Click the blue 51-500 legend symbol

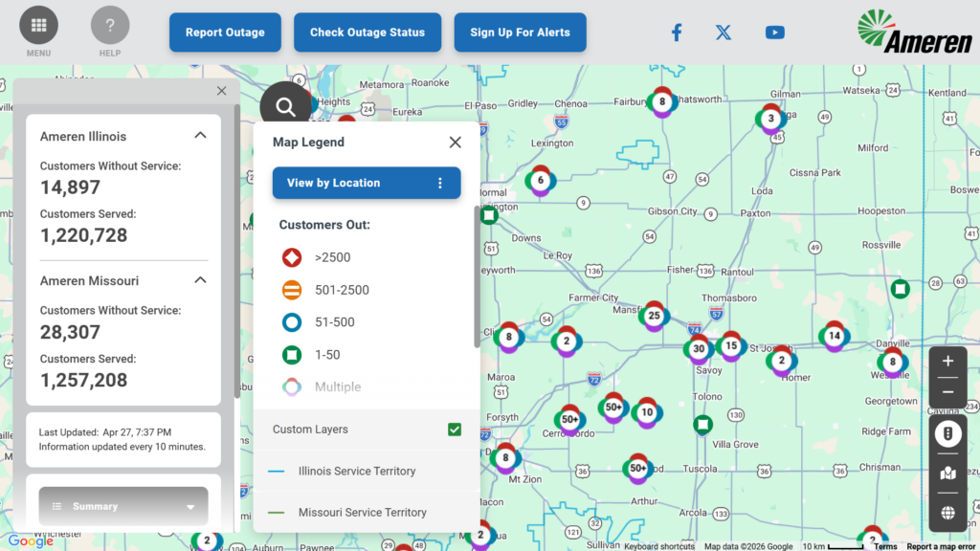tap(292, 322)
